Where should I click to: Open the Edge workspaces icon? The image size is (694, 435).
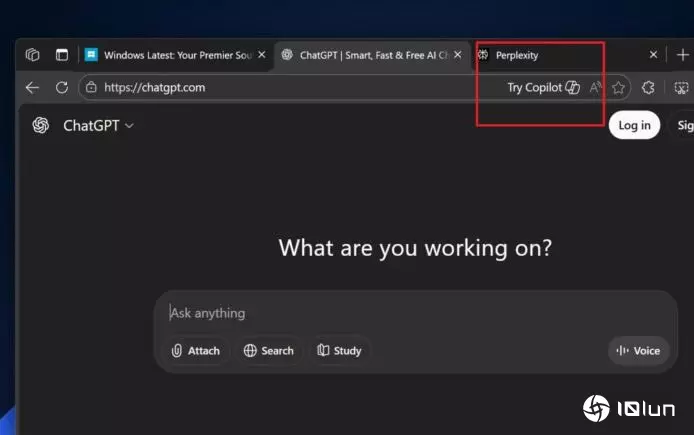(32, 55)
